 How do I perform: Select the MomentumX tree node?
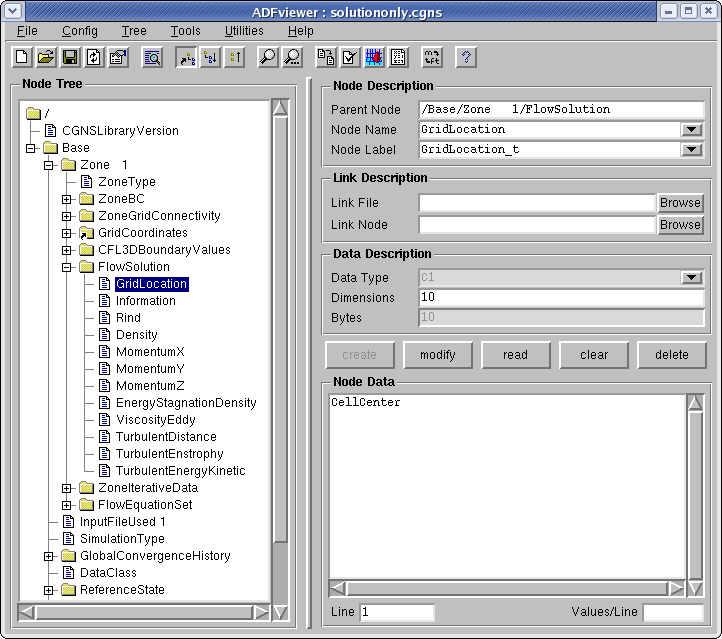point(150,352)
